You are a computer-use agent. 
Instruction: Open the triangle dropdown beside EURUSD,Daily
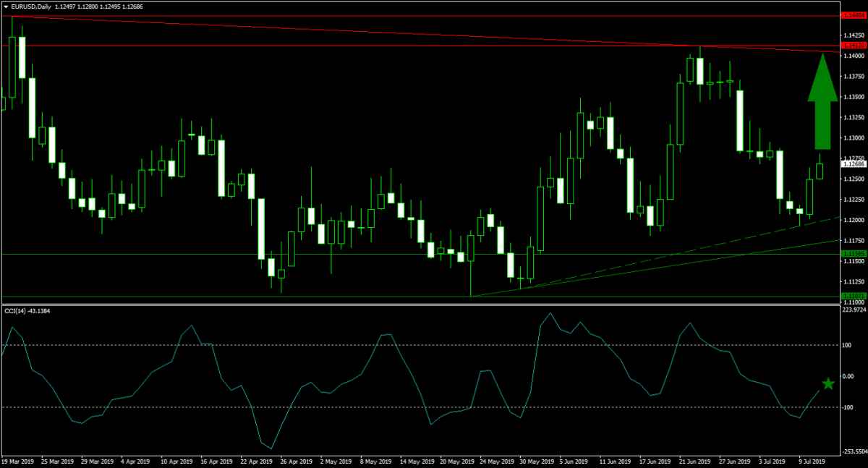[x=7, y=7]
